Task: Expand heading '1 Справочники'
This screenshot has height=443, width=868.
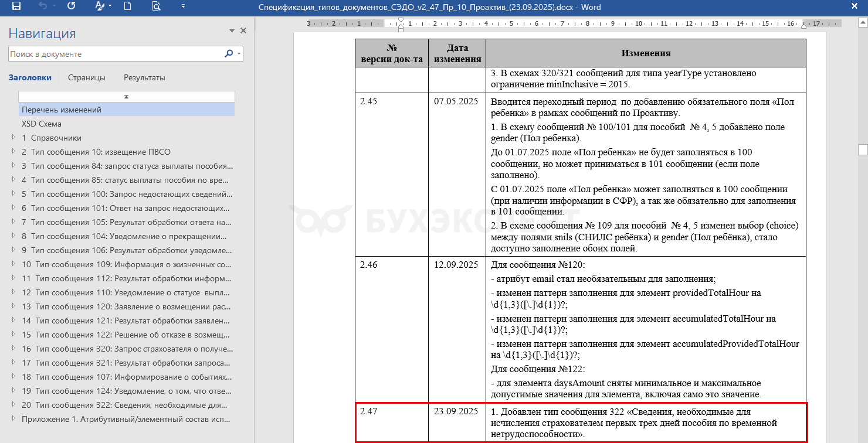Action: click(x=13, y=138)
